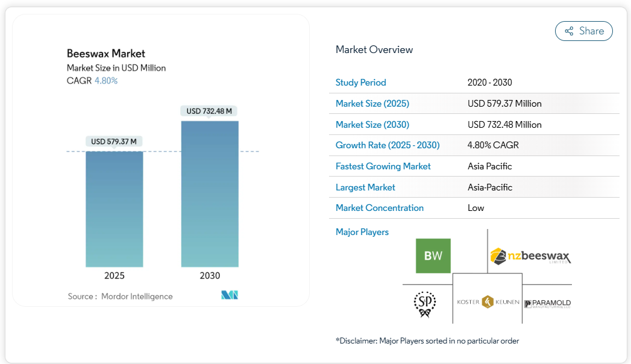Click the USD 579.37 M bar label
Image resolution: width=631 pixels, height=364 pixels.
(x=114, y=142)
